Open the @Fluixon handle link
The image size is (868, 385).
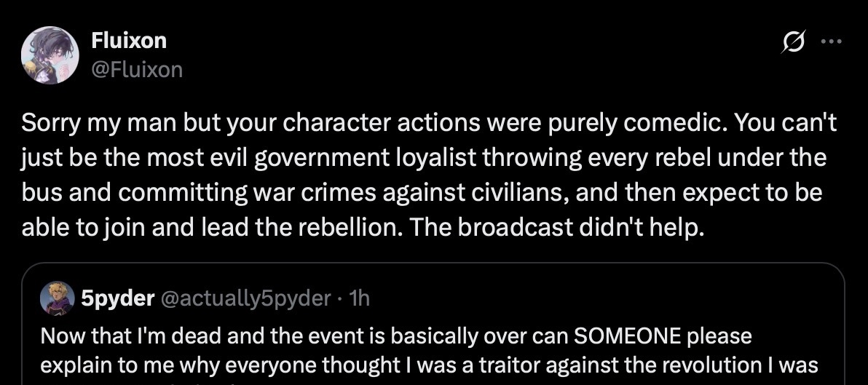[137, 70]
